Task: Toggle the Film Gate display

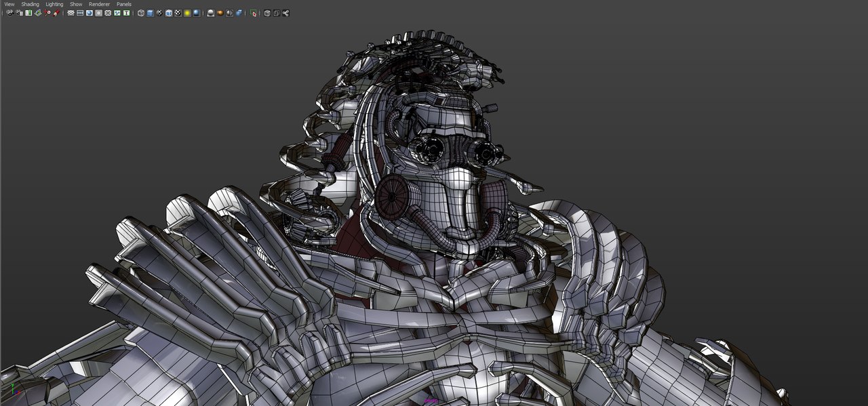Action: (80, 13)
